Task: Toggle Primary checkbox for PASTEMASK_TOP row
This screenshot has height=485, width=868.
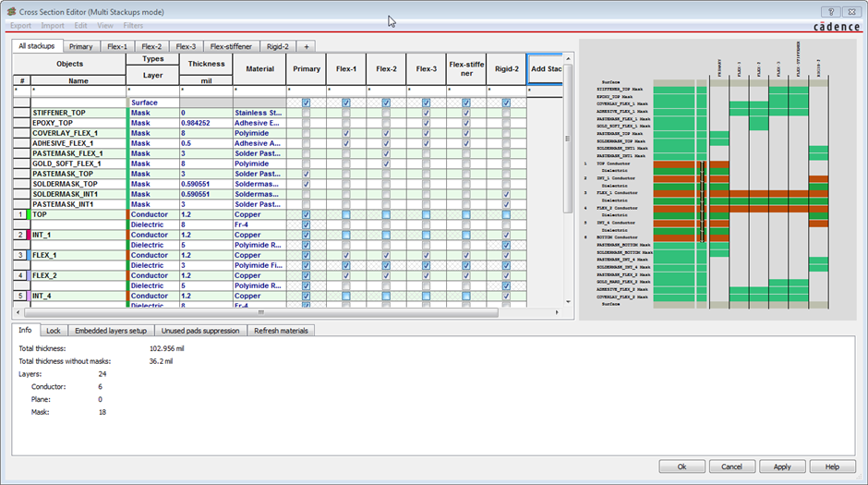Action: pyautogui.click(x=307, y=174)
